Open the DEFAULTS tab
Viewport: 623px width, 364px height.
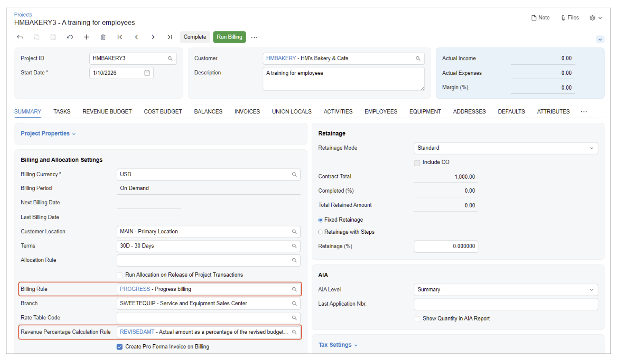point(511,112)
